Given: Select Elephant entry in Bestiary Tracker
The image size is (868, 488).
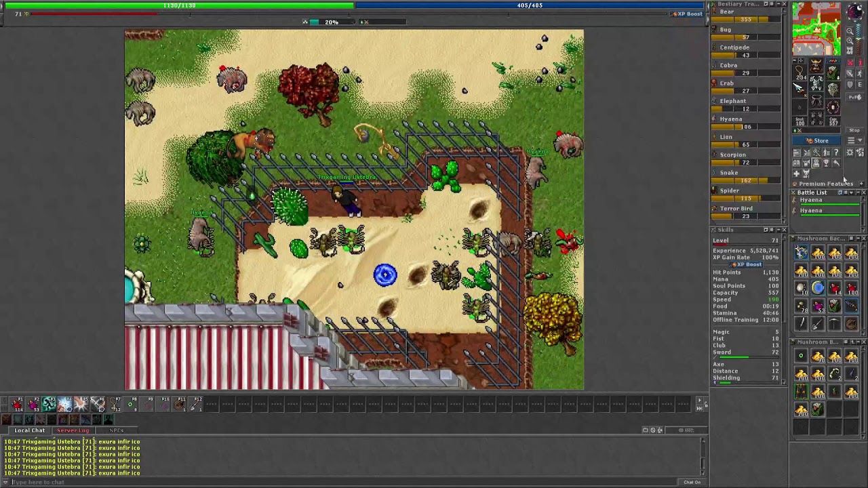Looking at the screenshot, I should [x=746, y=104].
